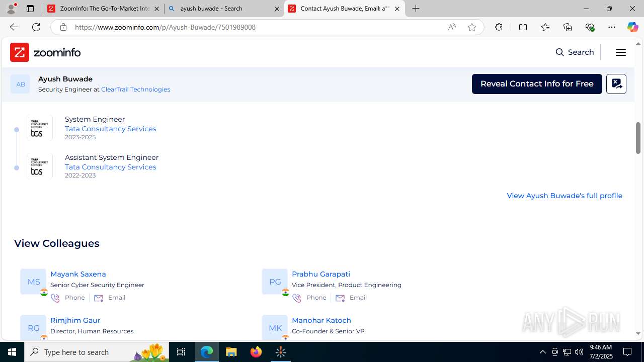Click the MK avatar for Manohar Katoch
Image resolution: width=644 pixels, height=362 pixels.
click(275, 327)
